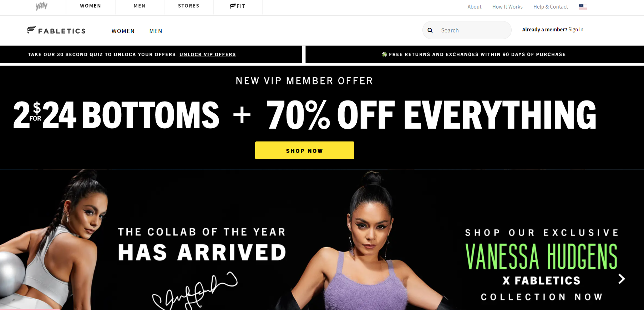644x310 pixels.
Task: Open the Fabletics FIT brand tab
Action: pos(238,6)
